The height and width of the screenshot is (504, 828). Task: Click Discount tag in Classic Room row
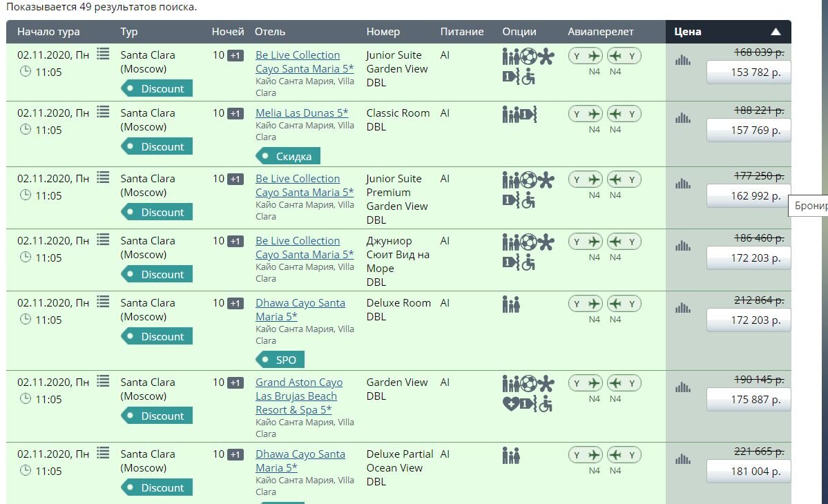157,147
